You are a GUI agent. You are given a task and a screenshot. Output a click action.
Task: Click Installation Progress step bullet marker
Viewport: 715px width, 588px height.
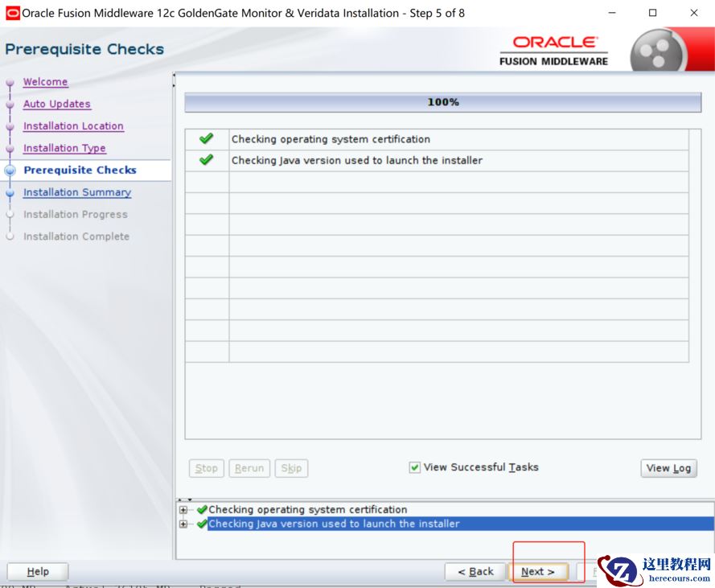click(x=10, y=215)
